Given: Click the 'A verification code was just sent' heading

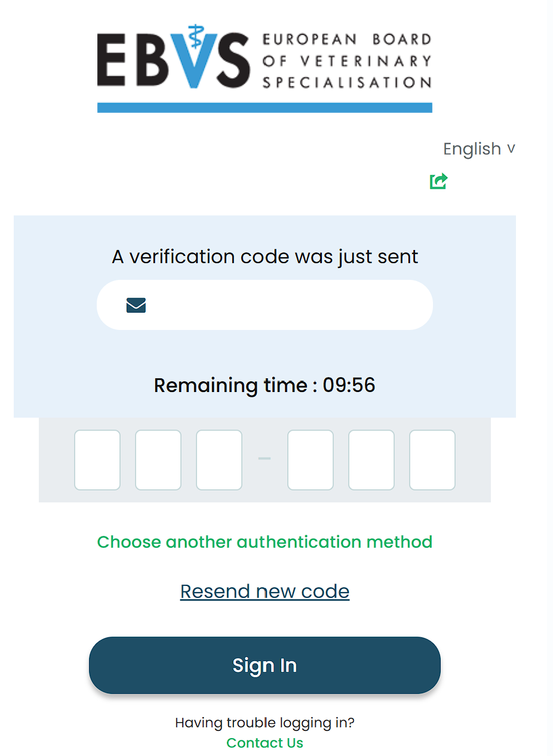Looking at the screenshot, I should 265,257.
